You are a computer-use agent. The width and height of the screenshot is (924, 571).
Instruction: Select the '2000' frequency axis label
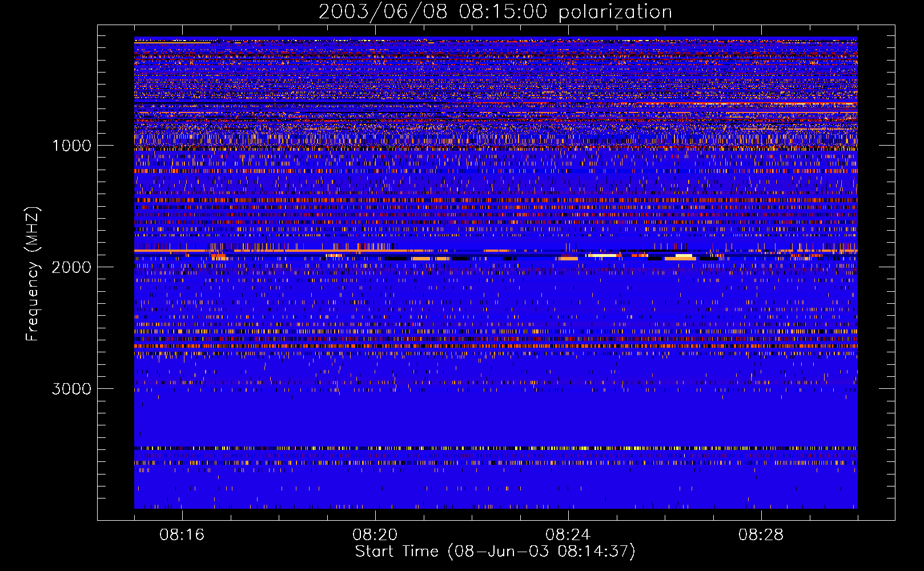[x=71, y=267]
